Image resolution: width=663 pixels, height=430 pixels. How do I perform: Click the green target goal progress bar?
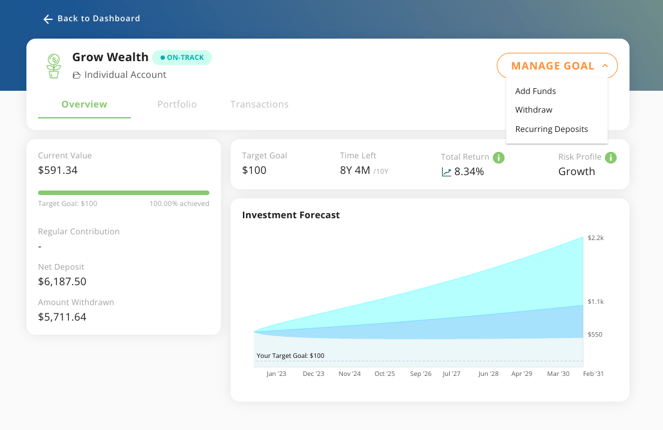point(123,193)
